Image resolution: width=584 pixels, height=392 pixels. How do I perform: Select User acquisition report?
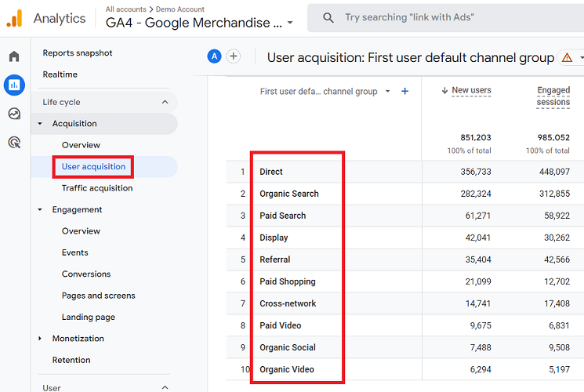tap(93, 166)
